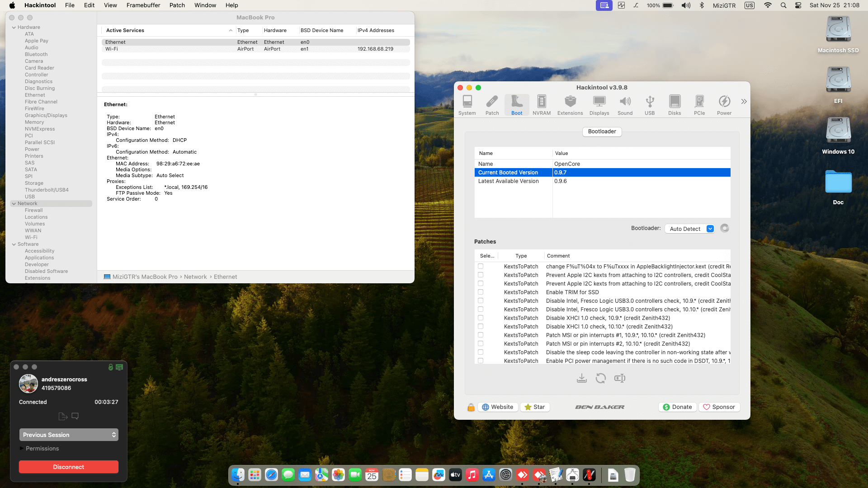Check Disable the sleep code patch checkbox
This screenshot has width=868, height=488.
tap(481, 352)
